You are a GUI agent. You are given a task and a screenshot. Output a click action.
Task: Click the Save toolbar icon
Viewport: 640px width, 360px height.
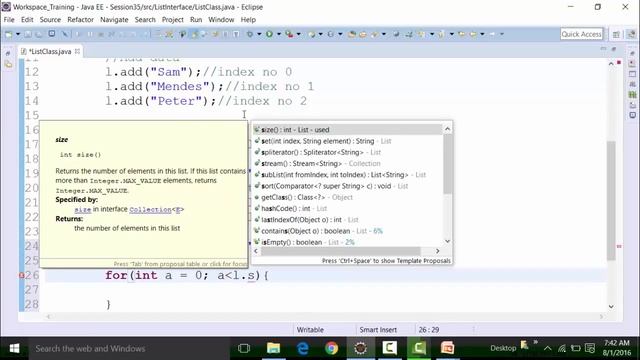28,34
